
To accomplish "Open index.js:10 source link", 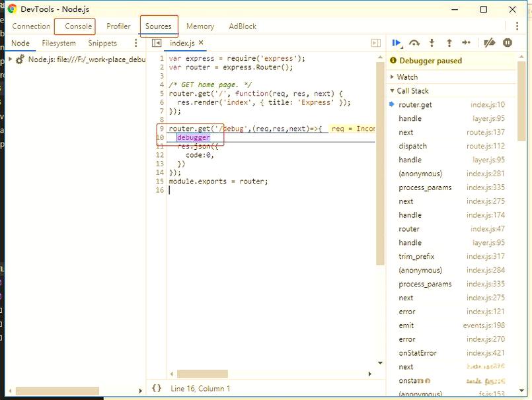I will pos(488,105).
